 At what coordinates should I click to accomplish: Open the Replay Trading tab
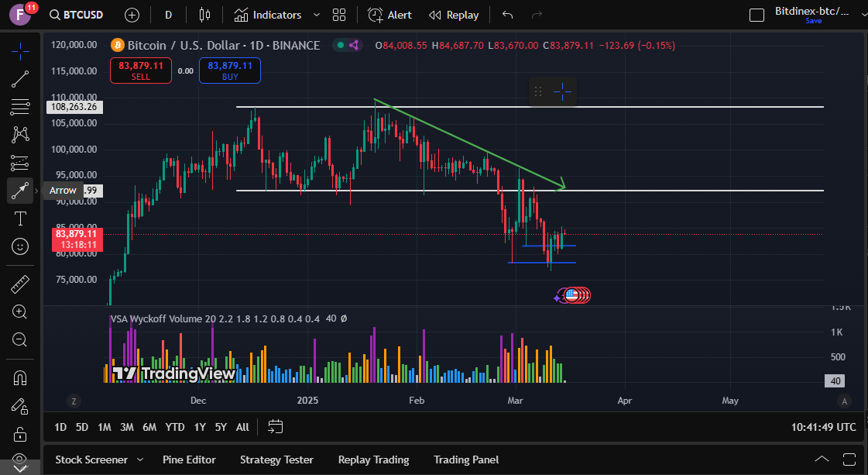[x=374, y=460]
